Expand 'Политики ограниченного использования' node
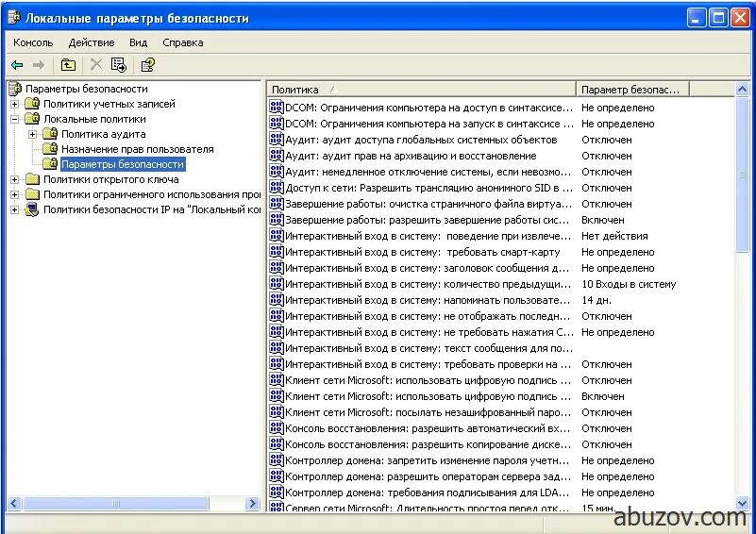This screenshot has width=756, height=534. tap(14, 194)
